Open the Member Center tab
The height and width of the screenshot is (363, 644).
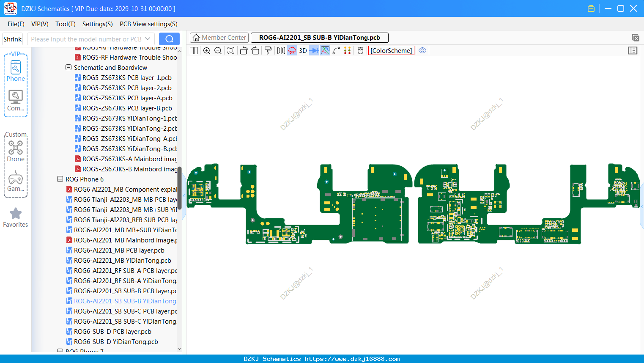click(x=219, y=38)
